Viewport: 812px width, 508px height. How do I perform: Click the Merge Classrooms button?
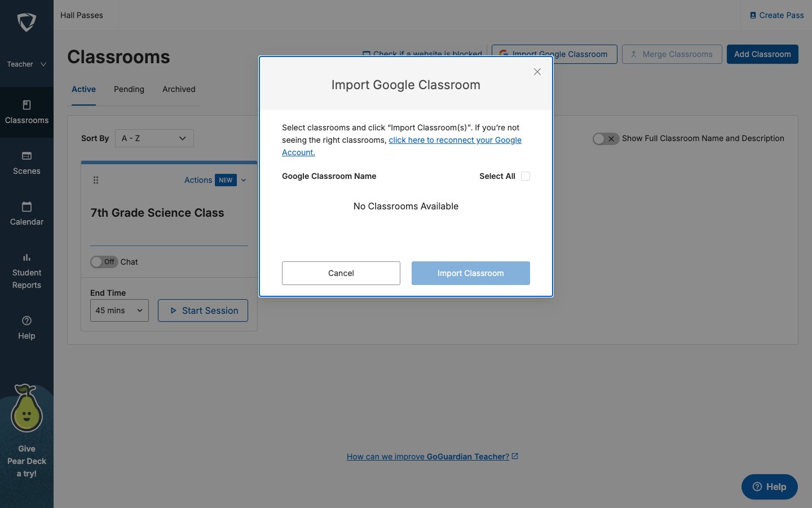click(x=672, y=54)
